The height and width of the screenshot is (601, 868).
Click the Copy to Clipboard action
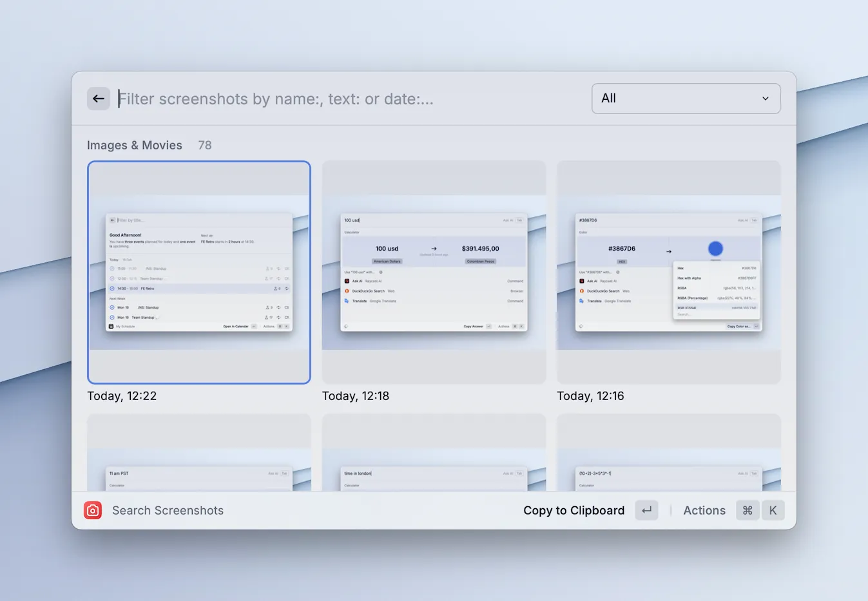coord(573,510)
